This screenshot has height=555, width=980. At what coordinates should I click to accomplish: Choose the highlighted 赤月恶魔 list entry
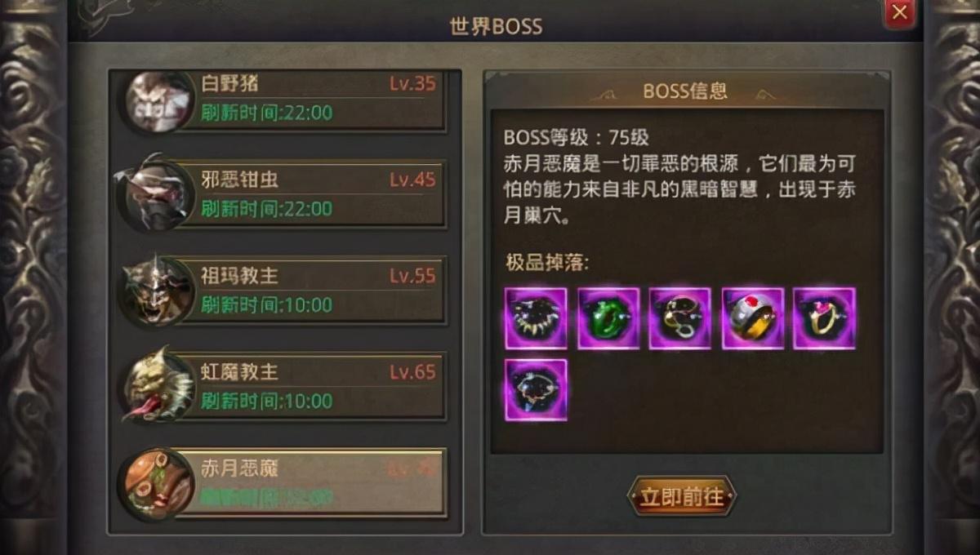click(x=283, y=482)
